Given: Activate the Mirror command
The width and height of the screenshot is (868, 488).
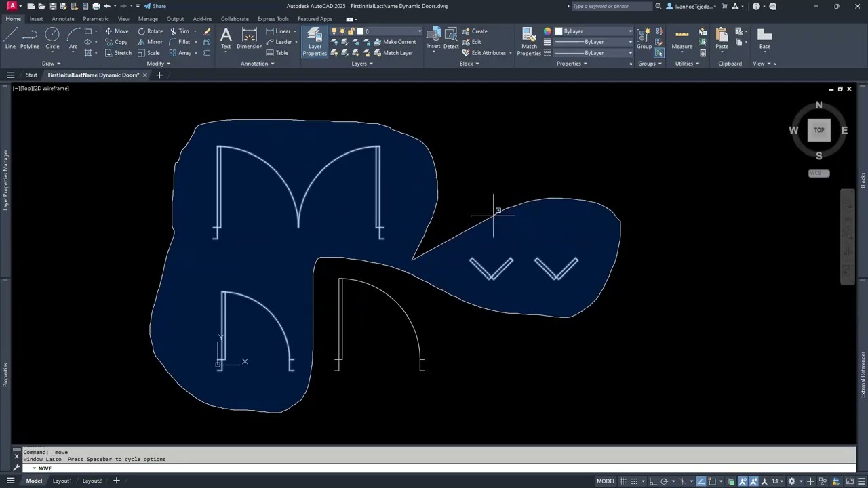Looking at the screenshot, I should coord(150,42).
